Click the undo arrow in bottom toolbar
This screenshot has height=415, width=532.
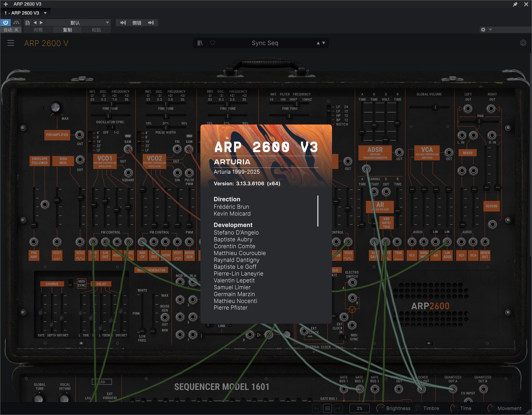pos(317,408)
